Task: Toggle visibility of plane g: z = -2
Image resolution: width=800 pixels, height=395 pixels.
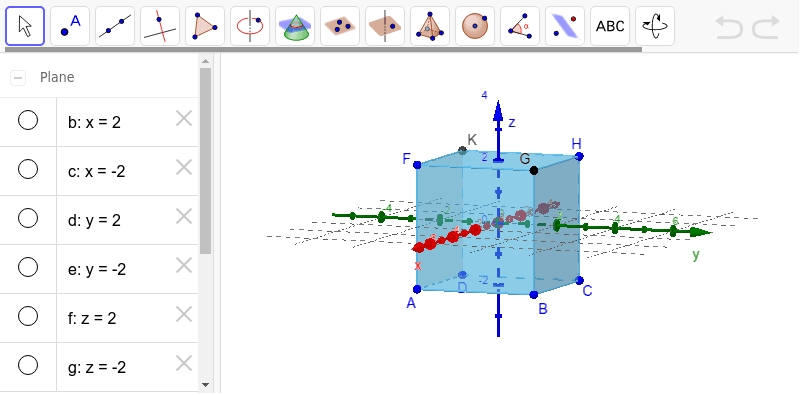Action: 28,365
